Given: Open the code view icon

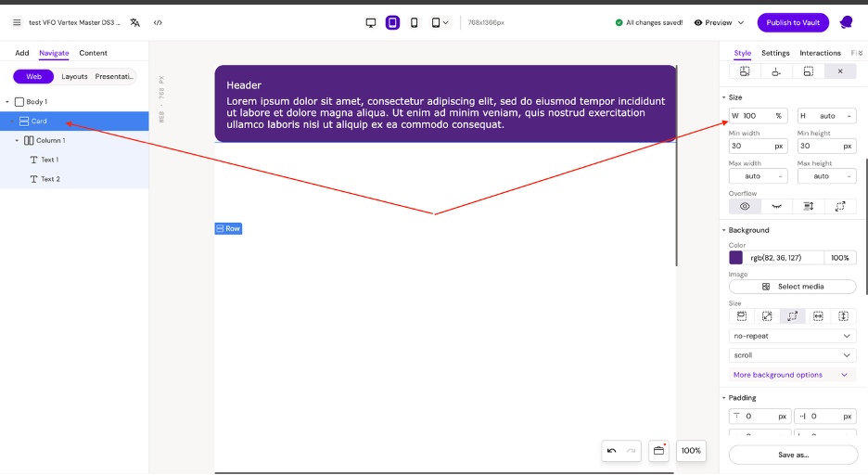Looking at the screenshot, I should 158,22.
